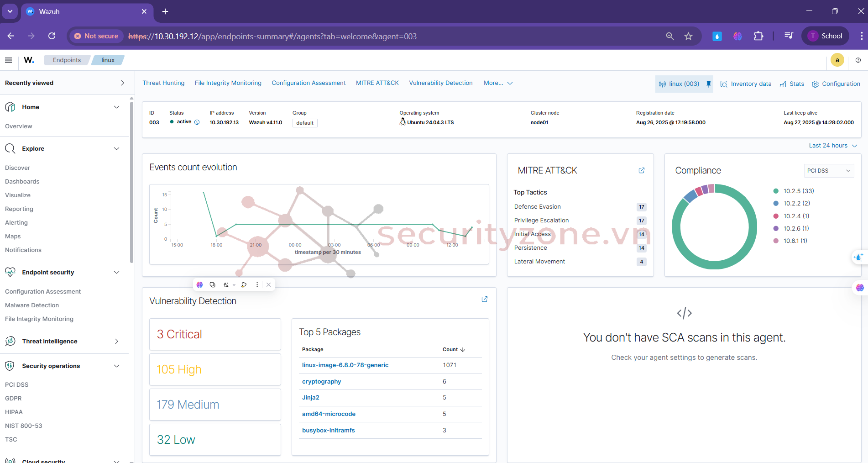Image resolution: width=868 pixels, height=463 pixels.
Task: Collapse the Home sidebar section
Action: click(116, 107)
